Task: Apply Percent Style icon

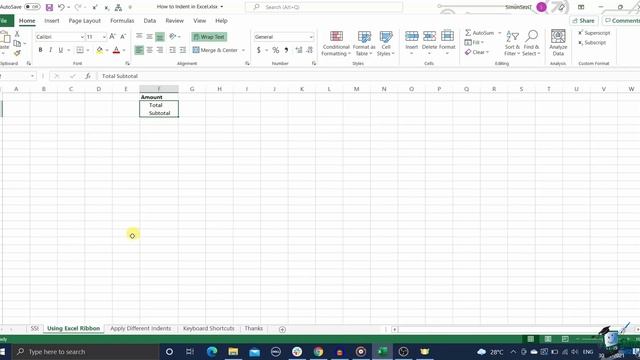Action: point(276,50)
